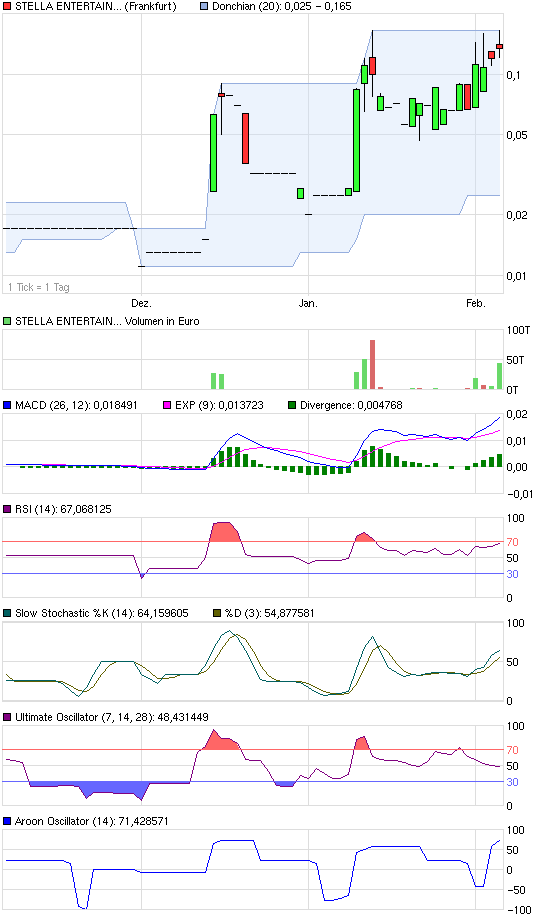545x918 pixels.
Task: Click the '0,05' price axis label
Action: tap(516, 135)
